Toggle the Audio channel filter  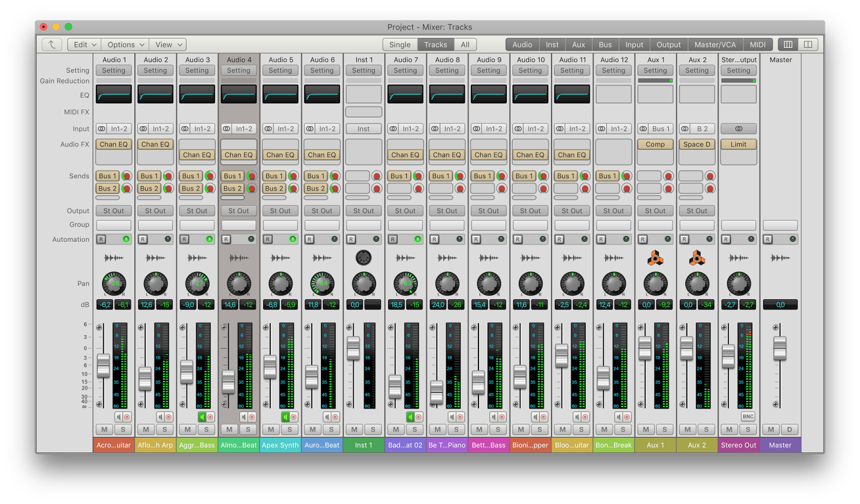tap(522, 45)
